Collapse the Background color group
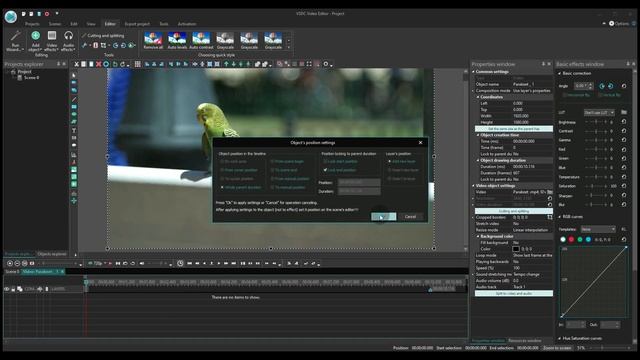The width and height of the screenshot is (640, 360). coord(478,236)
